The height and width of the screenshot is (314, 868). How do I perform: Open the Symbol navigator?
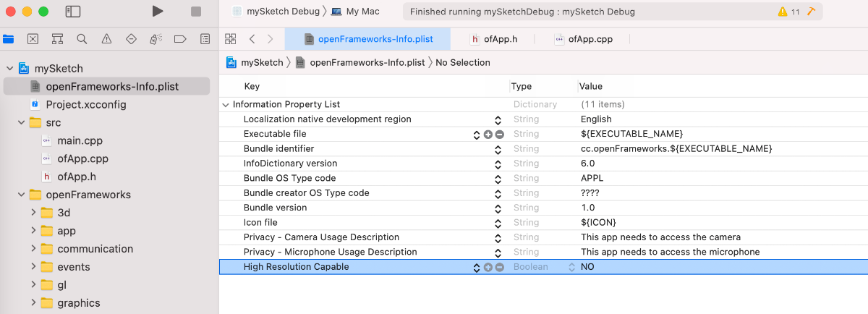click(x=57, y=39)
